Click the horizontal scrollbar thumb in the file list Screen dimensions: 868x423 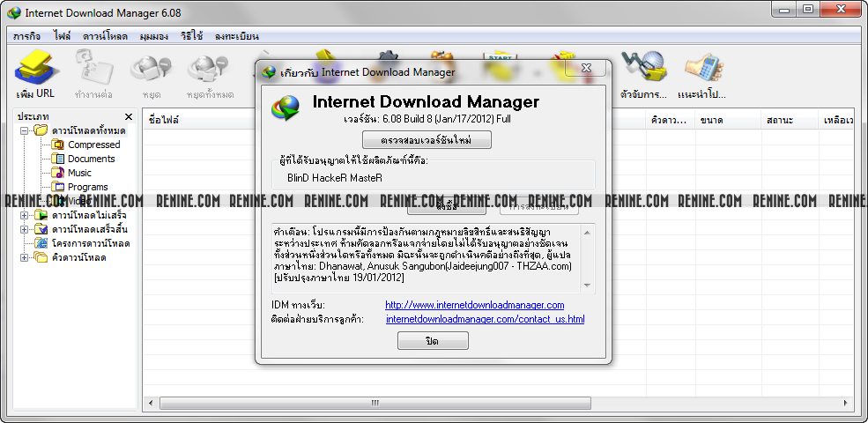click(375, 403)
